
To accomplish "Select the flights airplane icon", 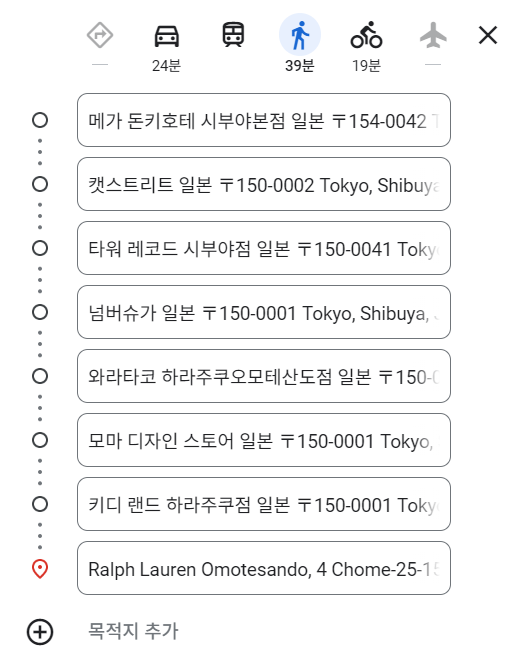I will pos(433,36).
